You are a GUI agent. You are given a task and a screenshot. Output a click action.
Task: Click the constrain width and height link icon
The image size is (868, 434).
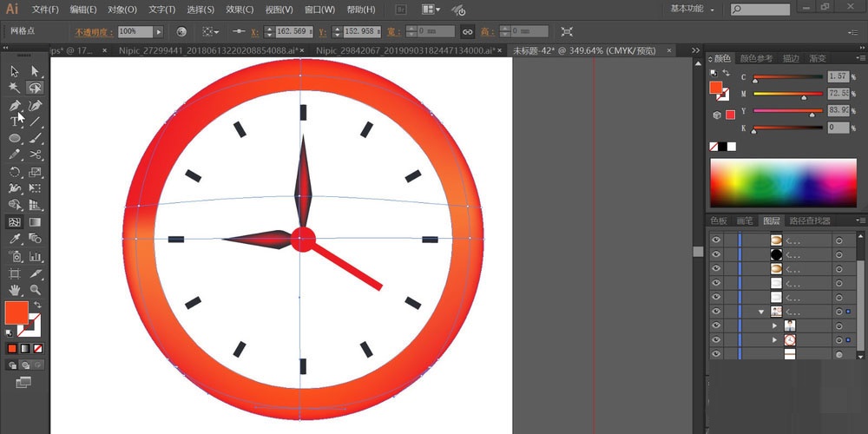pyautogui.click(x=467, y=31)
